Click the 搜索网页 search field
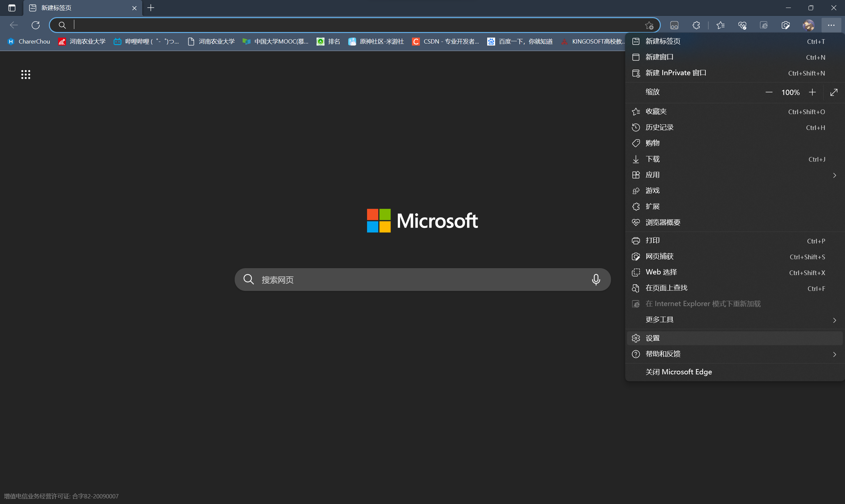The image size is (845, 504). (x=423, y=279)
